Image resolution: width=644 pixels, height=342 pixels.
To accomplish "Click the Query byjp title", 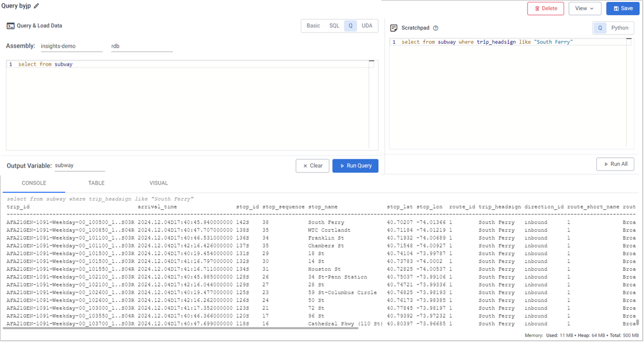I will pyautogui.click(x=16, y=6).
